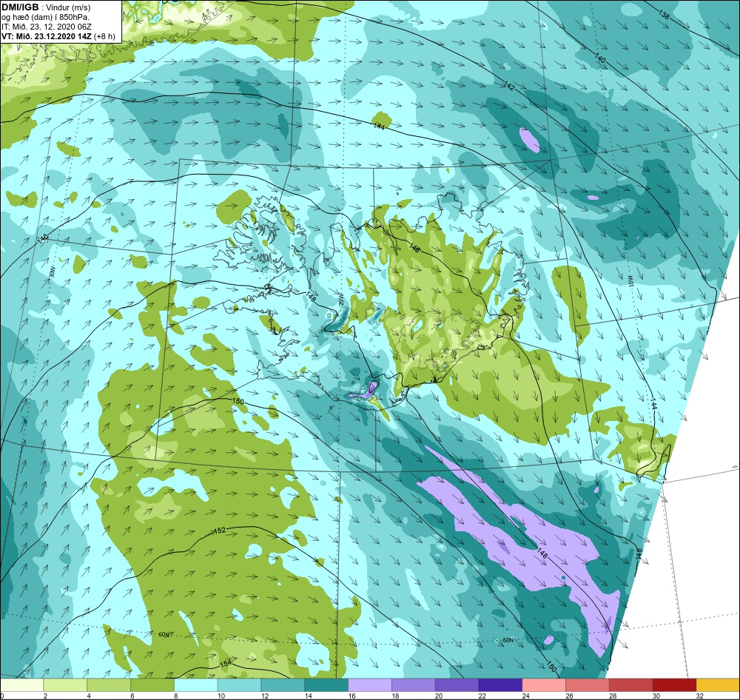The width and height of the screenshot is (740, 700).
Task: Click the pale cyan 8–10 m/s legend swatch
Action: [x=196, y=685]
